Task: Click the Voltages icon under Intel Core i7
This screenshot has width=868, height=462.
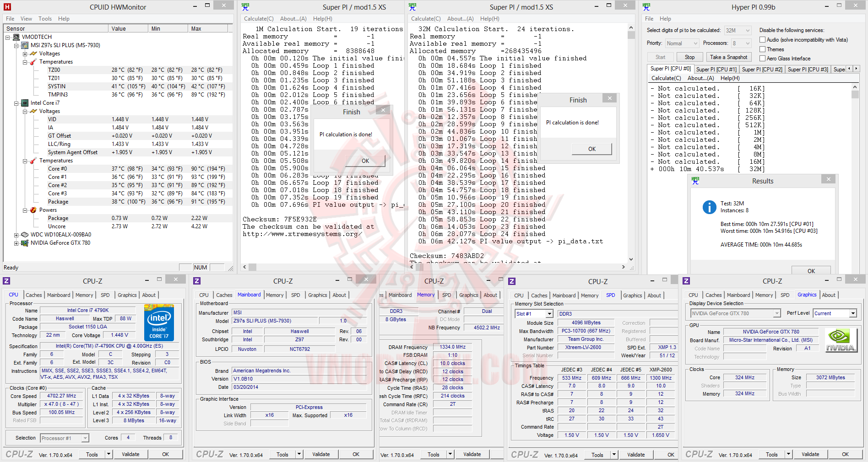Action: click(x=34, y=111)
